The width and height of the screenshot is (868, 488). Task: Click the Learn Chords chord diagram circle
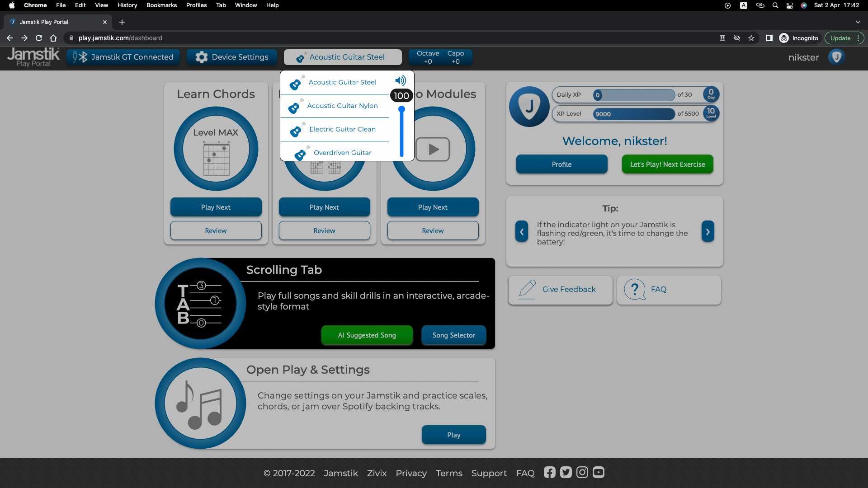pos(216,149)
